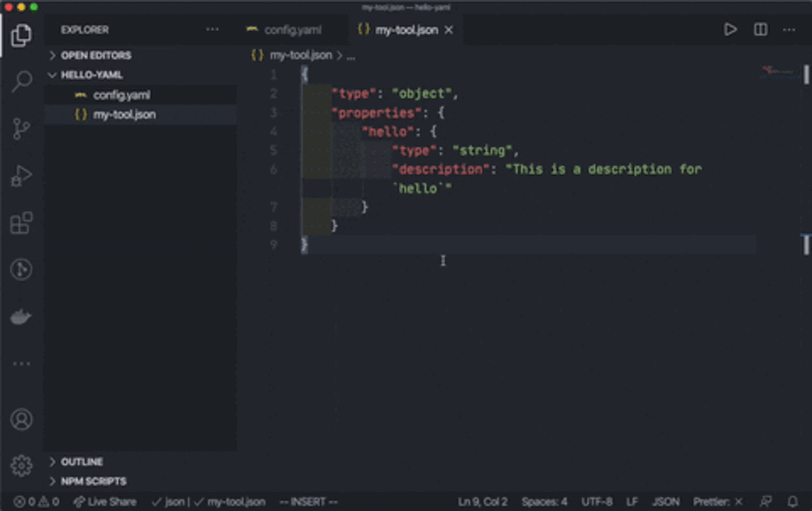Open the Extensions view
Image resolution: width=812 pixels, height=511 pixels.
21,223
